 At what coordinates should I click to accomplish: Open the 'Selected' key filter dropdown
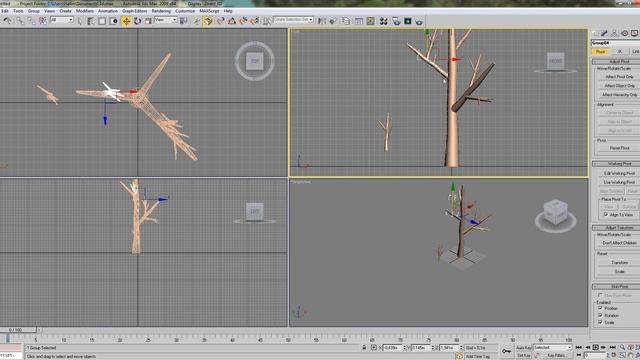click(x=553, y=347)
